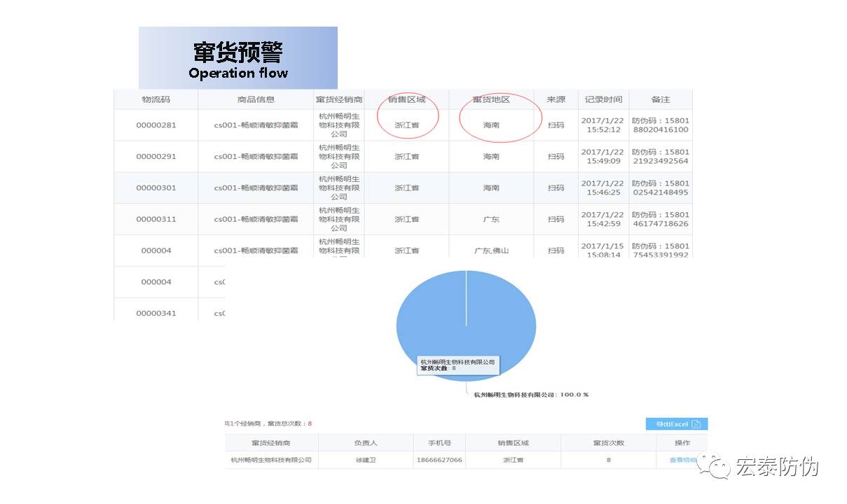Click the circled 销售区域 header

(x=408, y=99)
